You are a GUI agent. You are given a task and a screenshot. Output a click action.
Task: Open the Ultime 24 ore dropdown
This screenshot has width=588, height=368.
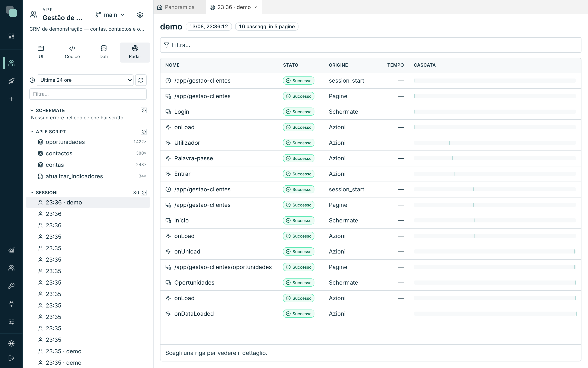pyautogui.click(x=85, y=80)
